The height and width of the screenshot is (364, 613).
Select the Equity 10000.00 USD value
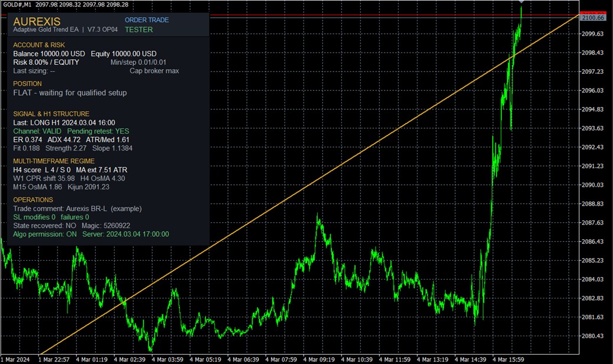click(x=124, y=54)
